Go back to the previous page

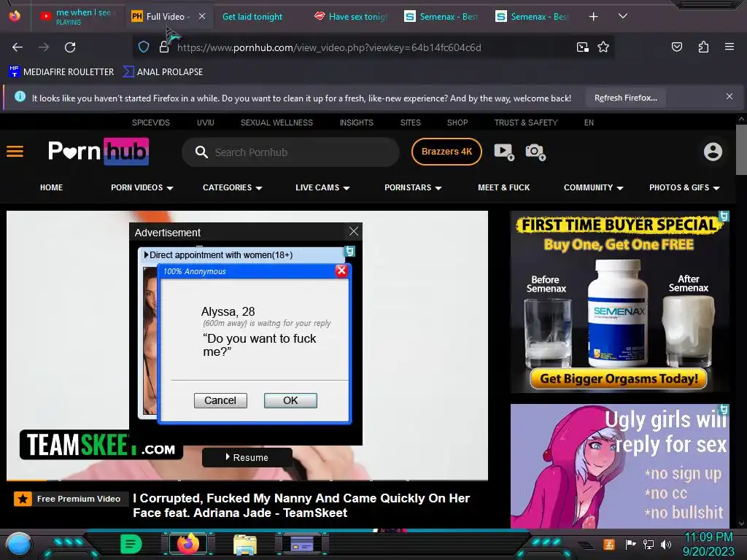[x=18, y=47]
